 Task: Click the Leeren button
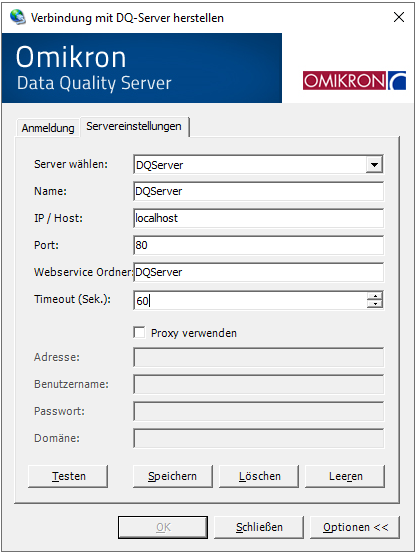pyautogui.click(x=345, y=476)
